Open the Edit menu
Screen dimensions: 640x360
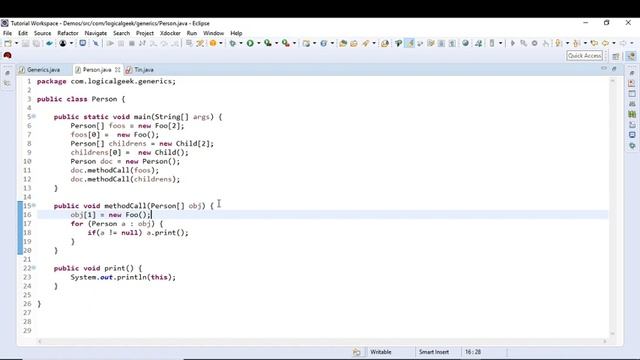click(x=23, y=33)
